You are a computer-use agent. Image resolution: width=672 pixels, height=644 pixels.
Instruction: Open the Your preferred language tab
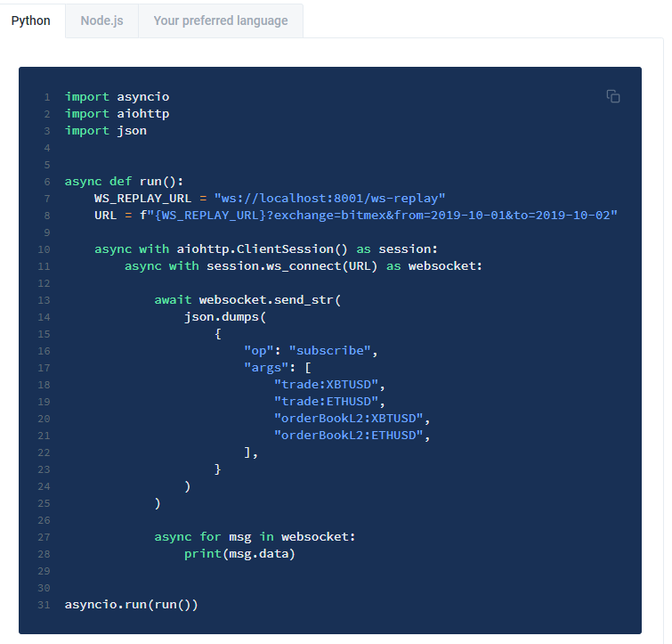pyautogui.click(x=221, y=20)
